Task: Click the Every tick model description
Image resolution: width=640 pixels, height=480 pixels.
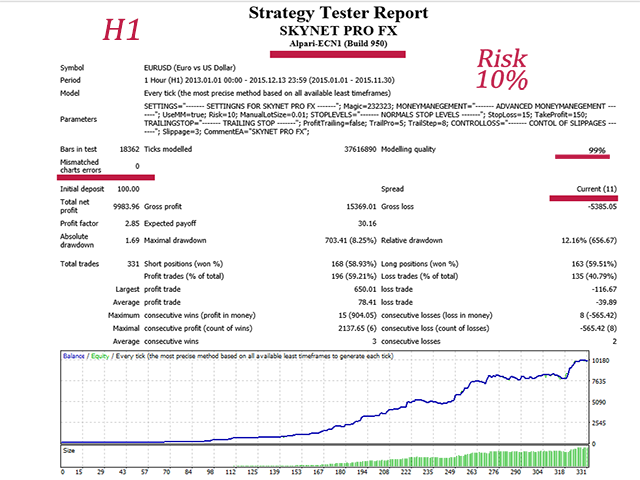Action: (267, 93)
